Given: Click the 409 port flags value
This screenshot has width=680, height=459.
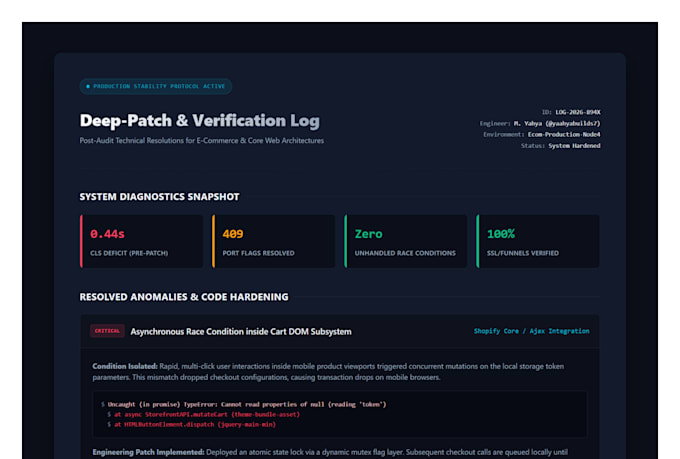Looking at the screenshot, I should [x=232, y=234].
